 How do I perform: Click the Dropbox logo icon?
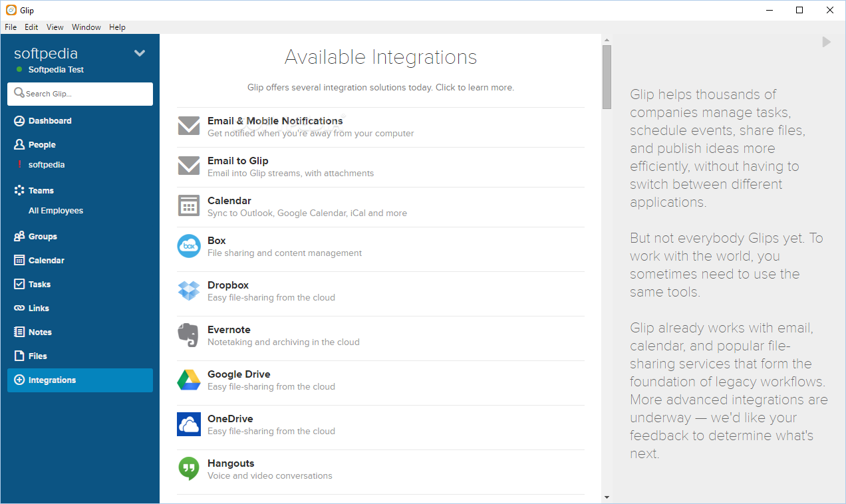point(189,291)
